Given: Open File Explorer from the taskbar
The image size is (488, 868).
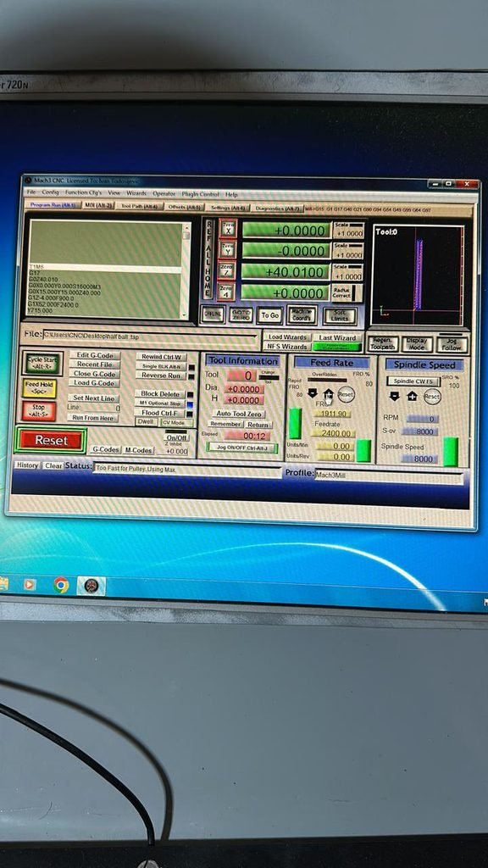Looking at the screenshot, I should [4, 584].
